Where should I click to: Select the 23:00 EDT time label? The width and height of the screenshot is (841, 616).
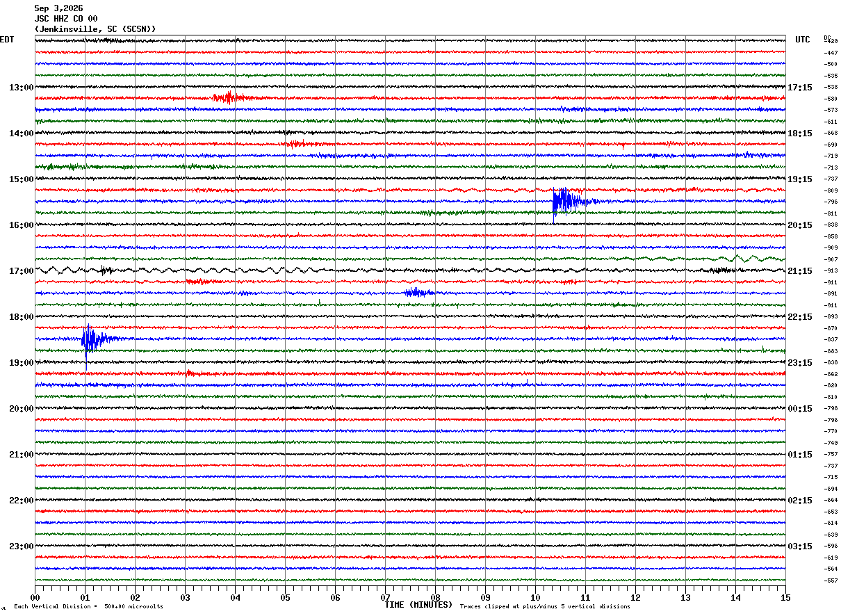click(x=21, y=546)
